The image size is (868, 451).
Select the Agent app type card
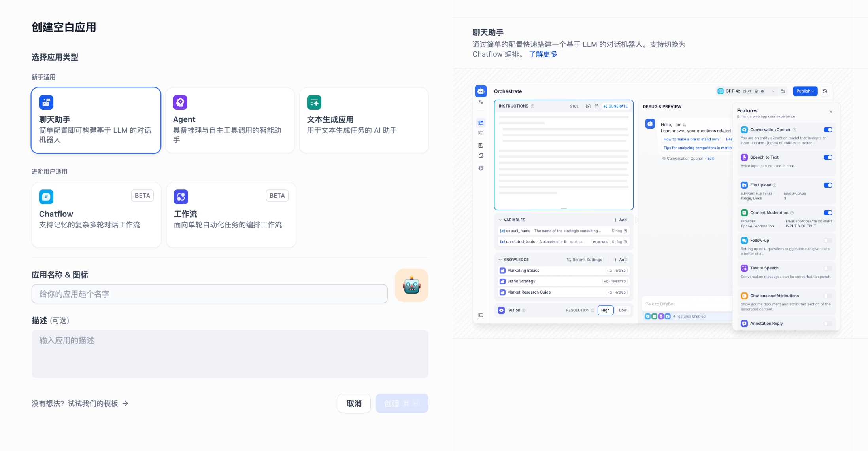click(x=230, y=120)
